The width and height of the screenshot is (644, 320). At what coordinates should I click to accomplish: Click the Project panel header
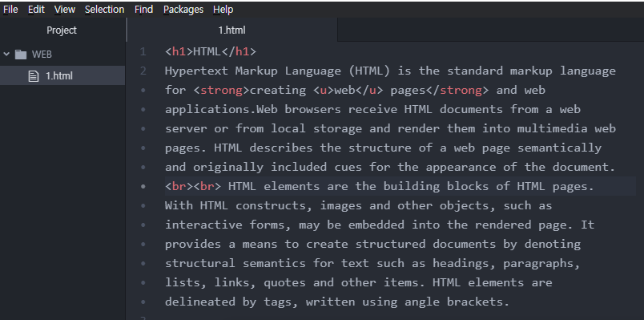click(x=62, y=30)
